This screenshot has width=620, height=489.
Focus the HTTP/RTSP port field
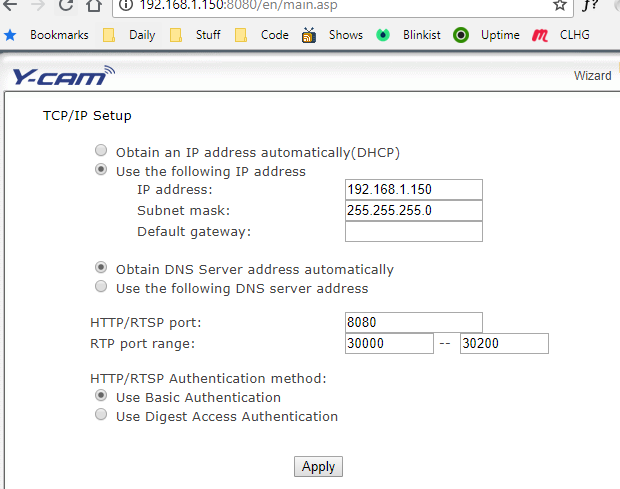point(413,322)
